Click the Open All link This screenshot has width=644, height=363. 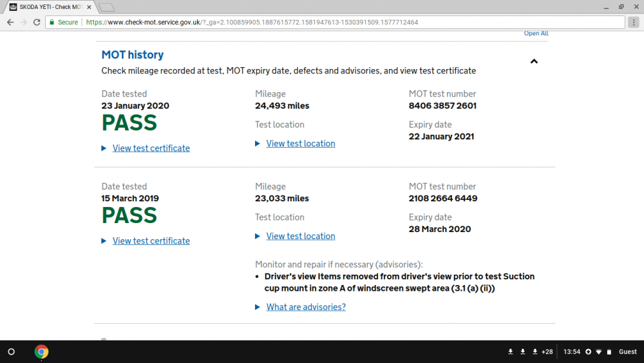tap(536, 34)
